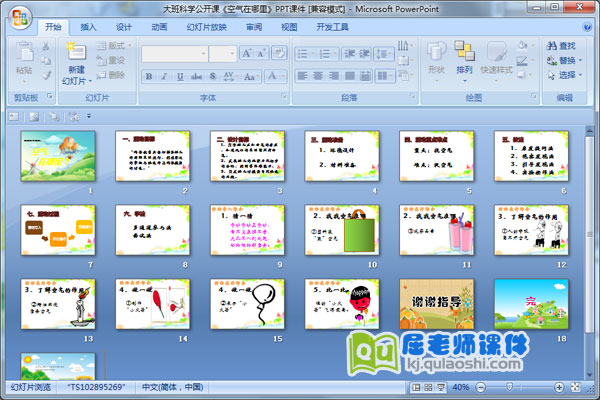Open the 幻灯片放映 ribbon tab

[207, 28]
